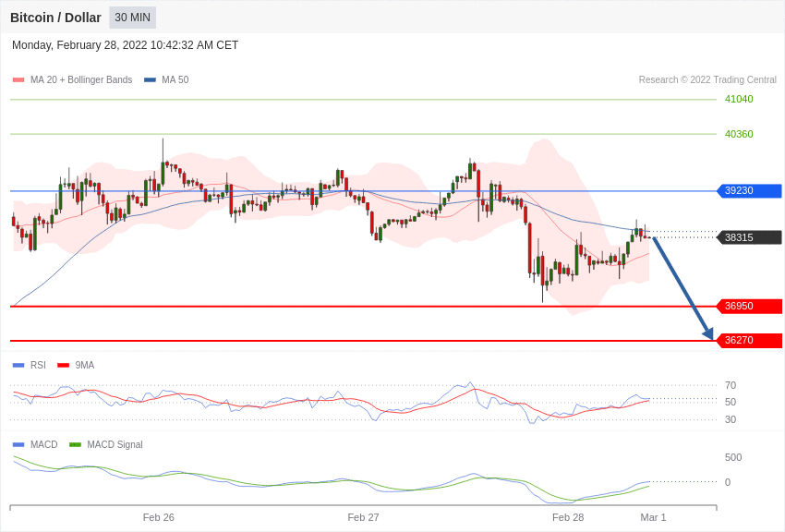The height and width of the screenshot is (532, 785).
Task: Select the 39230 blue pivot price label
Action: pyautogui.click(x=749, y=191)
